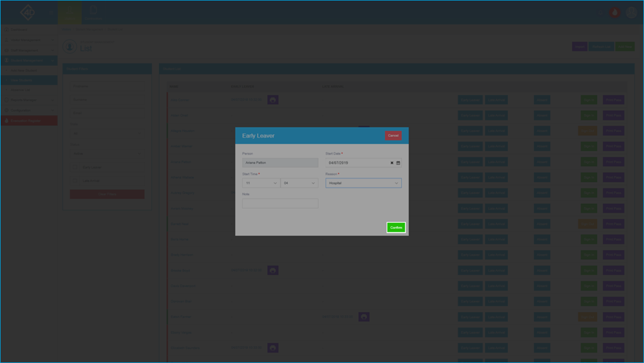Image resolution: width=644 pixels, height=363 pixels.
Task: Open the Start Time minute dropdown
Action: coord(299,183)
